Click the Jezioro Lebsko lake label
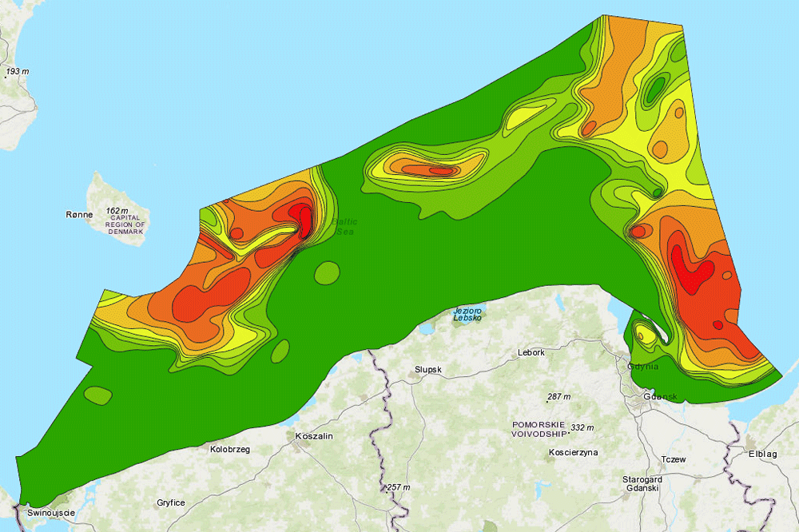This screenshot has width=799, height=532. coord(469,314)
